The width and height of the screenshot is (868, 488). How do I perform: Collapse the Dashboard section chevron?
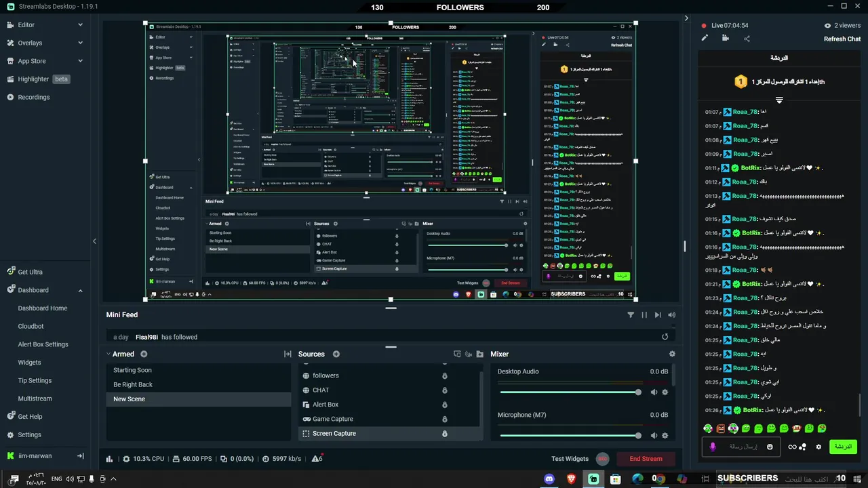[80, 290]
